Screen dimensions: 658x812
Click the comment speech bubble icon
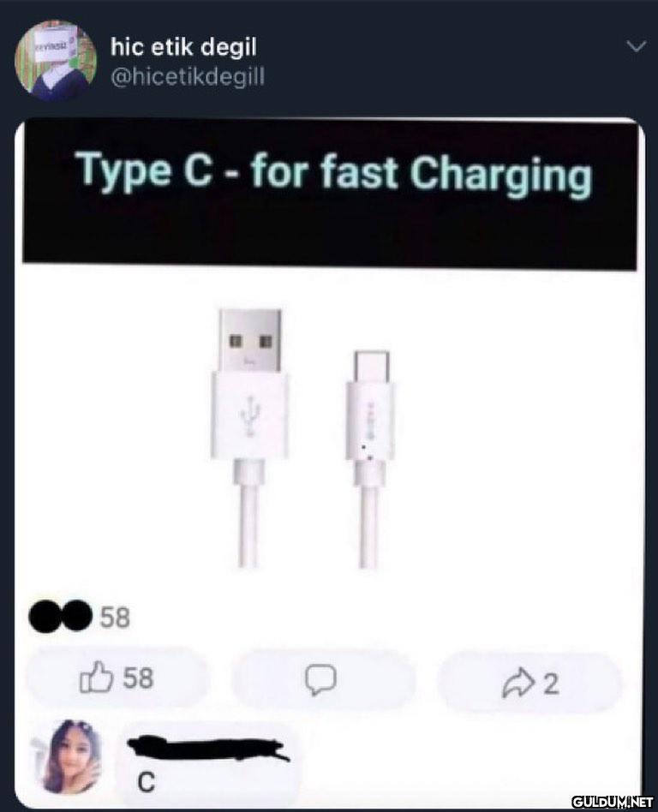point(320,679)
